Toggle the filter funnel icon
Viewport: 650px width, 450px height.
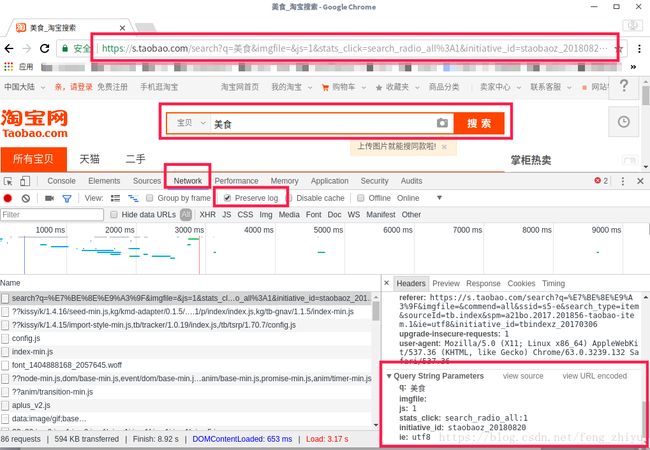[x=67, y=198]
